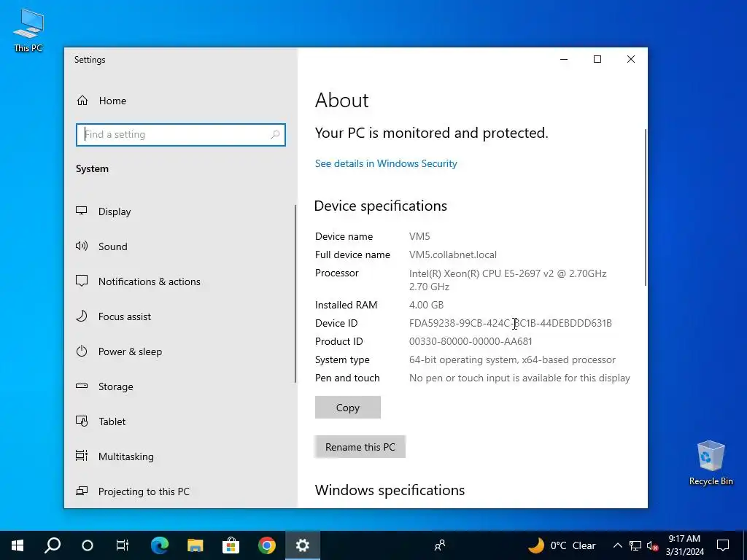Click the Storage drive icon
Viewport: 747px width, 560px height.
(x=82, y=386)
